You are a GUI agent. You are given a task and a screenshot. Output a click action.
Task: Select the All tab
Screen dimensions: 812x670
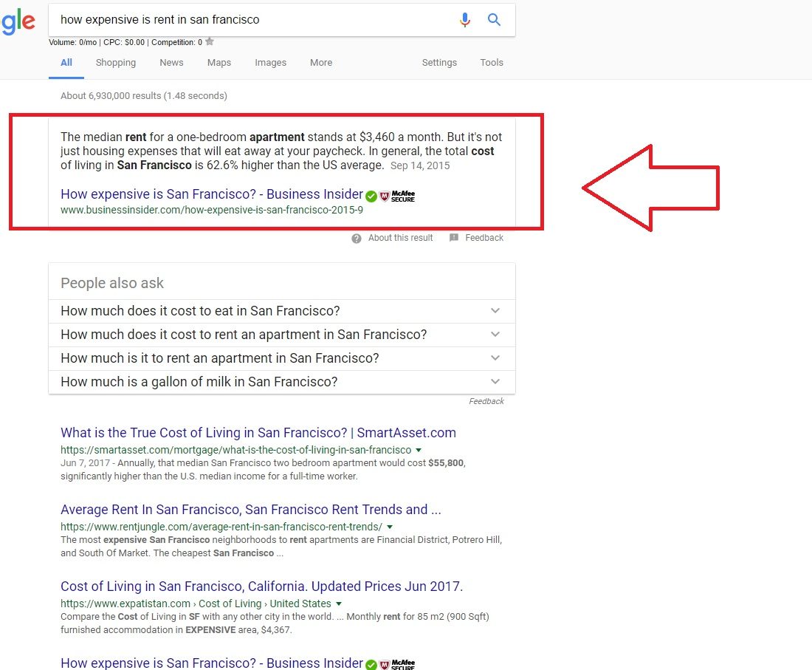(x=66, y=63)
